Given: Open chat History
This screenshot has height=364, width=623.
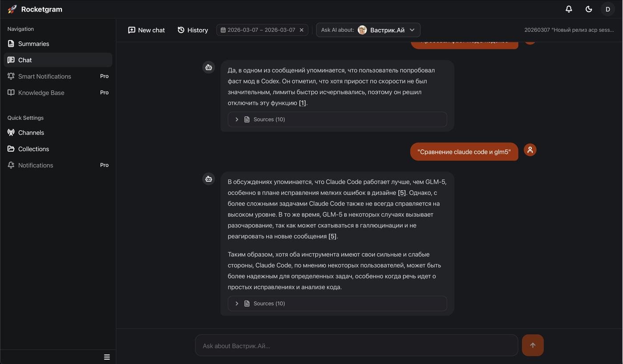Looking at the screenshot, I should 193,30.
